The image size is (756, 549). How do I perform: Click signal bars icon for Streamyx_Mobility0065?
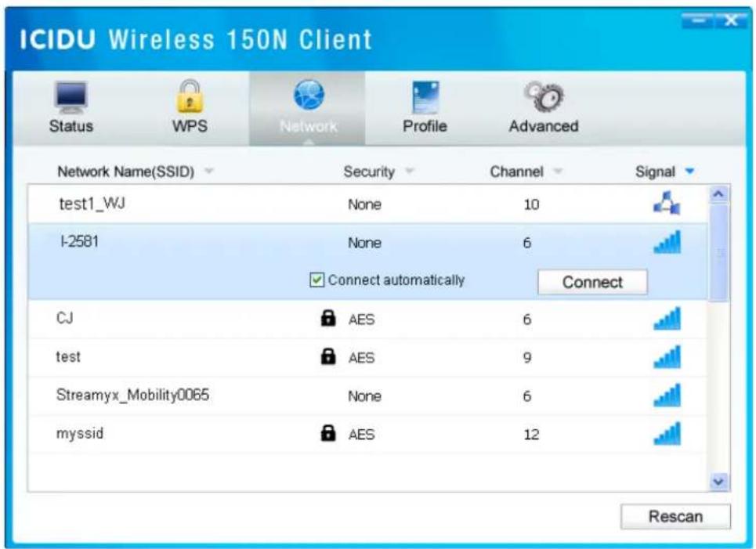[x=667, y=395]
